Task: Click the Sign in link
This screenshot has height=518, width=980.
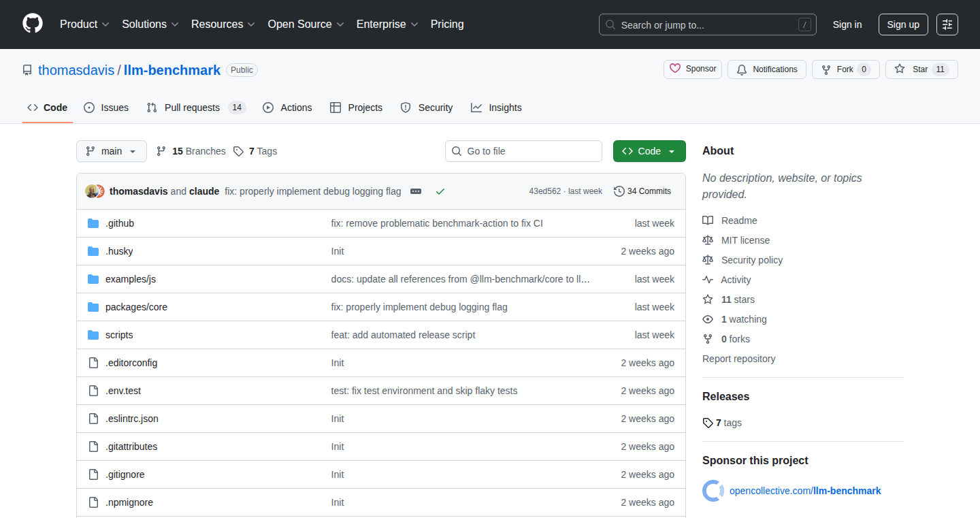Action: [847, 25]
